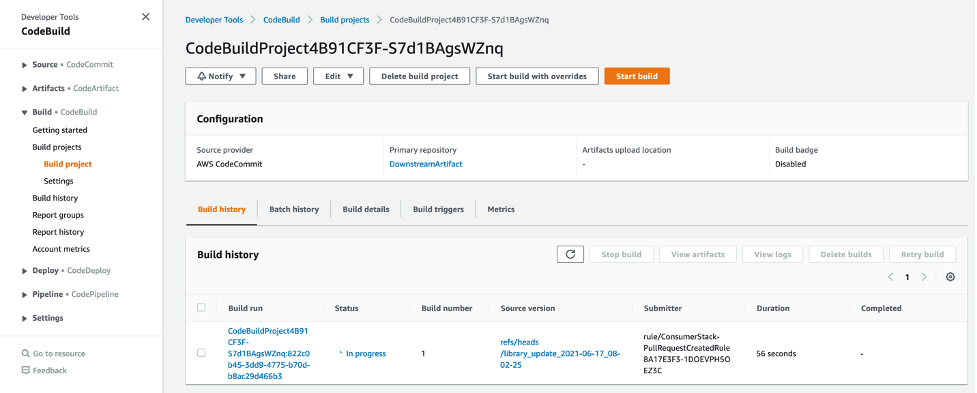Click page number 1 in pagination

click(907, 277)
